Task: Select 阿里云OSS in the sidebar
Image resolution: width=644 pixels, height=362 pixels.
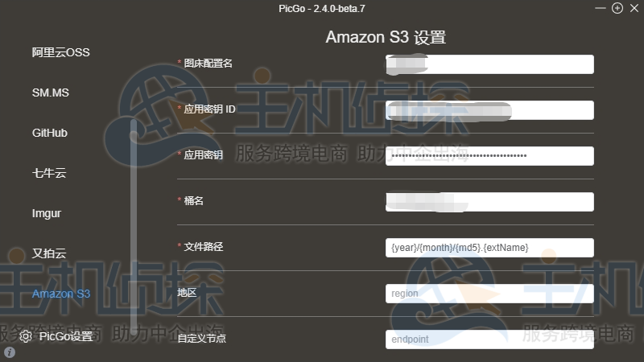Action: click(x=61, y=52)
